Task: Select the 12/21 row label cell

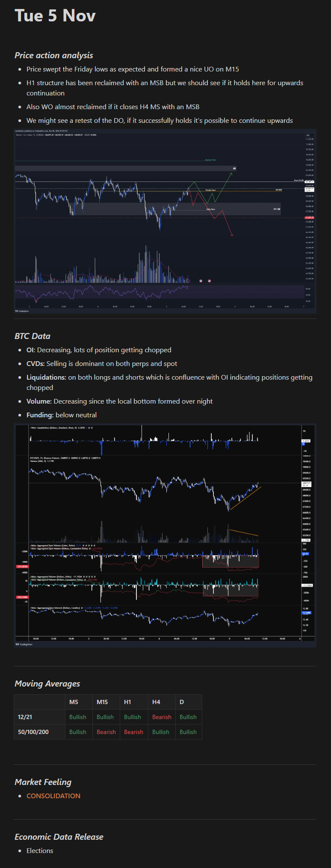Action: [25, 717]
